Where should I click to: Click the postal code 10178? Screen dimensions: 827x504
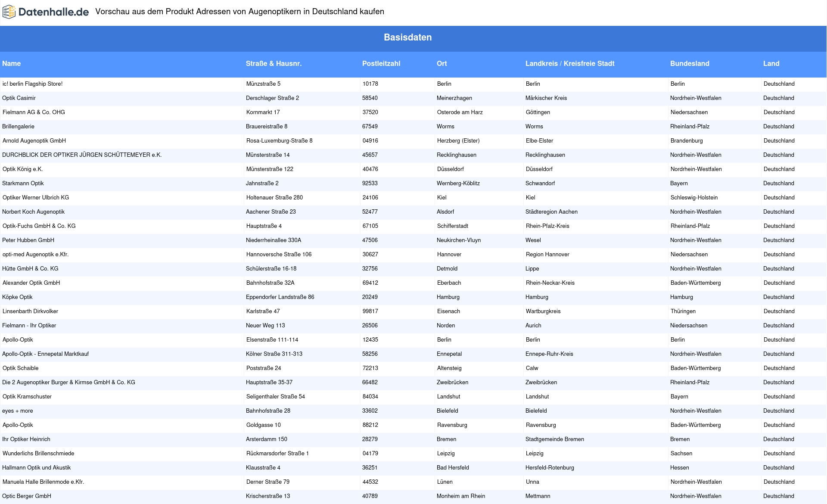coord(370,84)
